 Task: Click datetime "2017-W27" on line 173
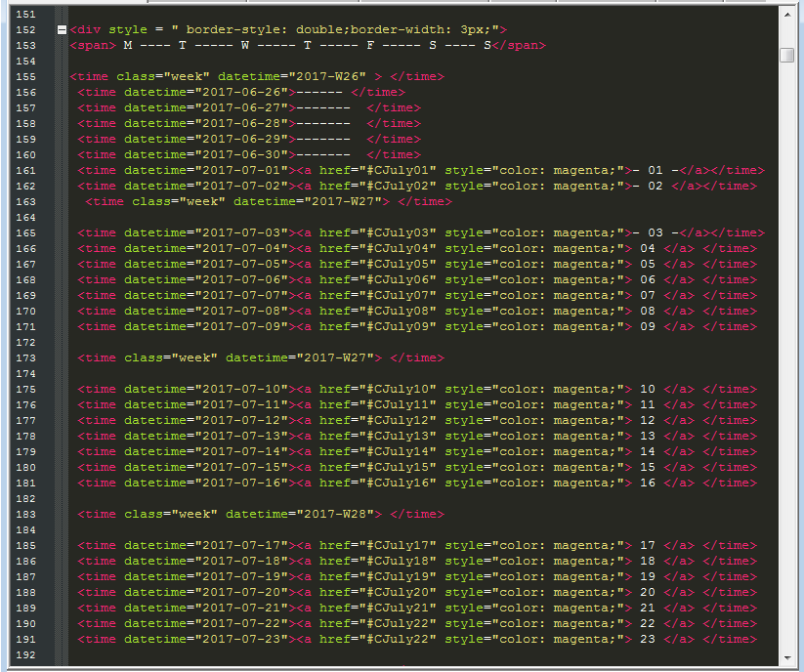(335, 358)
